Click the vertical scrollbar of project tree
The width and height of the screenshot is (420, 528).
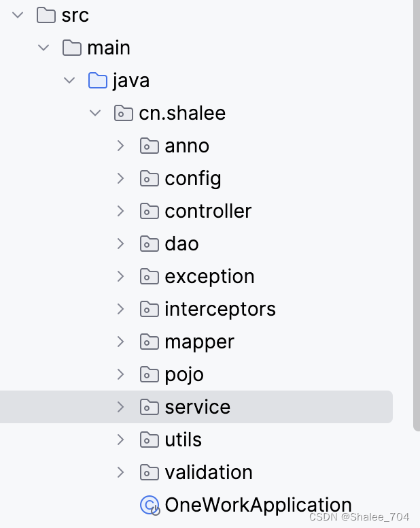(x=416, y=204)
